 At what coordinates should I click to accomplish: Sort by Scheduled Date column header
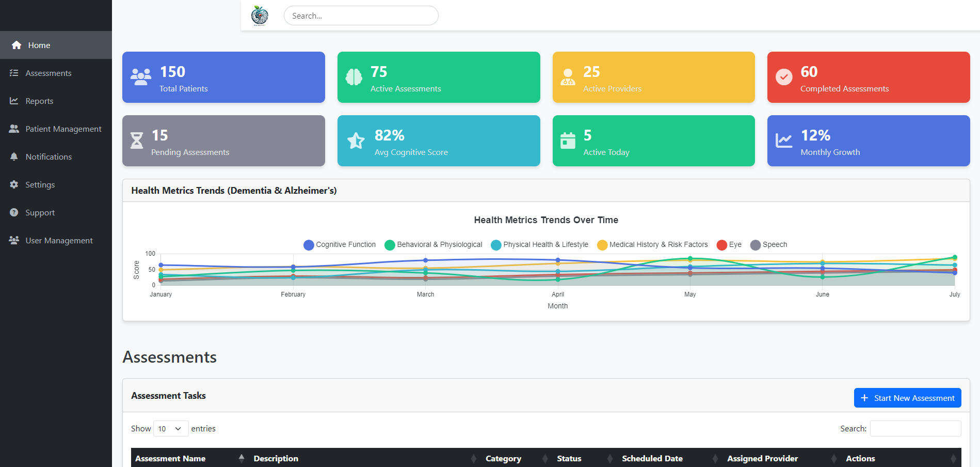(670, 458)
